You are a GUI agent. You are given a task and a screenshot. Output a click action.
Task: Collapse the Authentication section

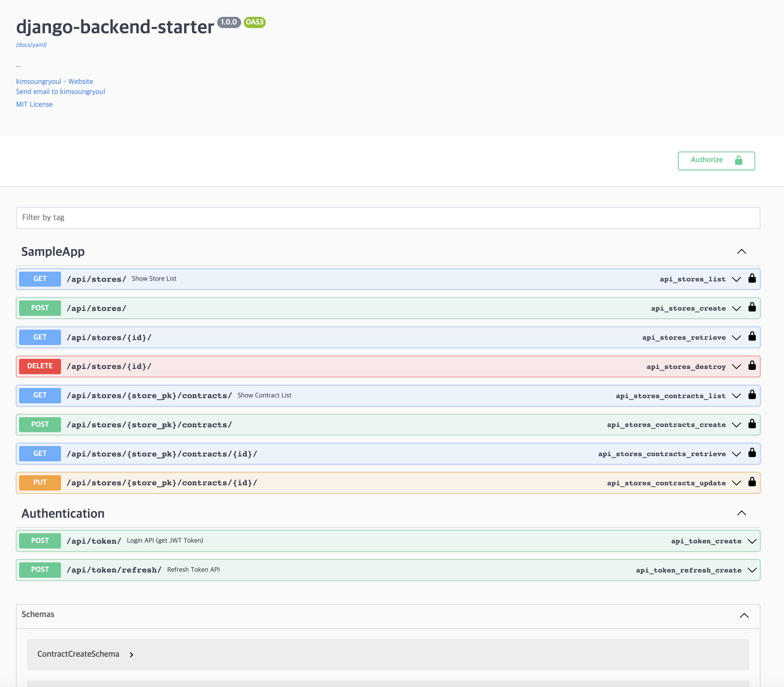741,513
